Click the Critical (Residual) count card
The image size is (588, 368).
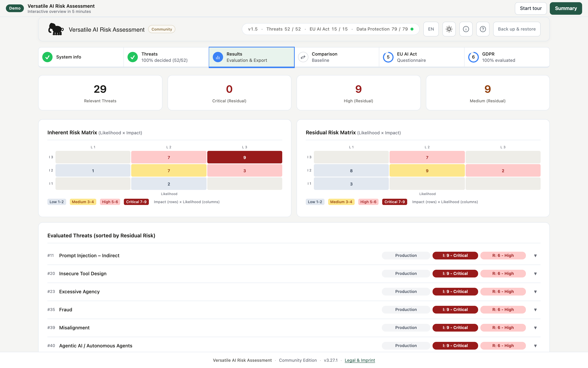pyautogui.click(x=229, y=93)
